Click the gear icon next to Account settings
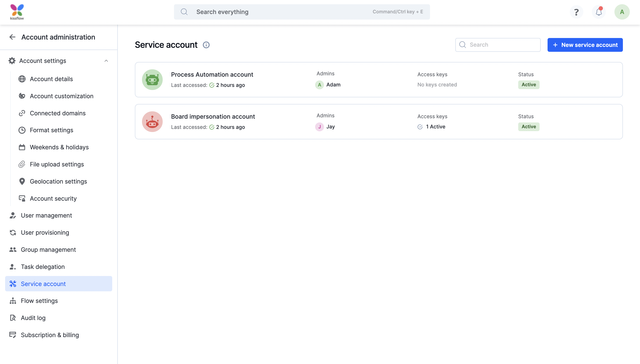This screenshot has height=364, width=640. pos(12,61)
